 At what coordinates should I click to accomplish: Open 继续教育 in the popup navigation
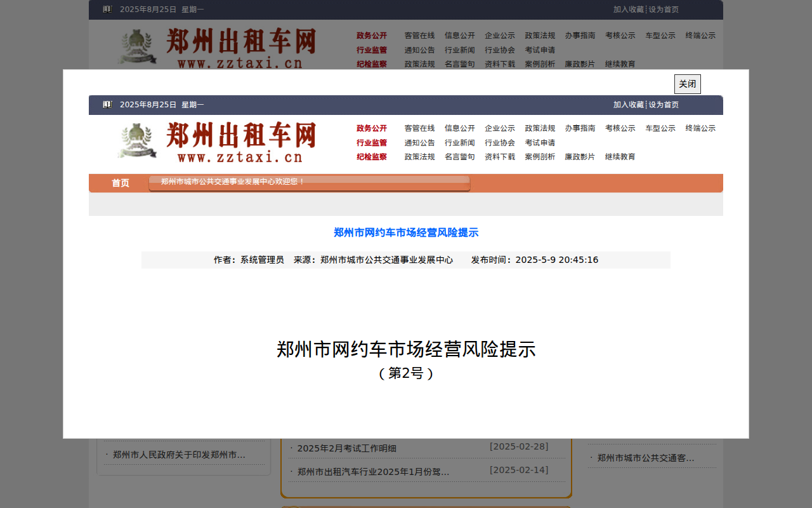[620, 157]
